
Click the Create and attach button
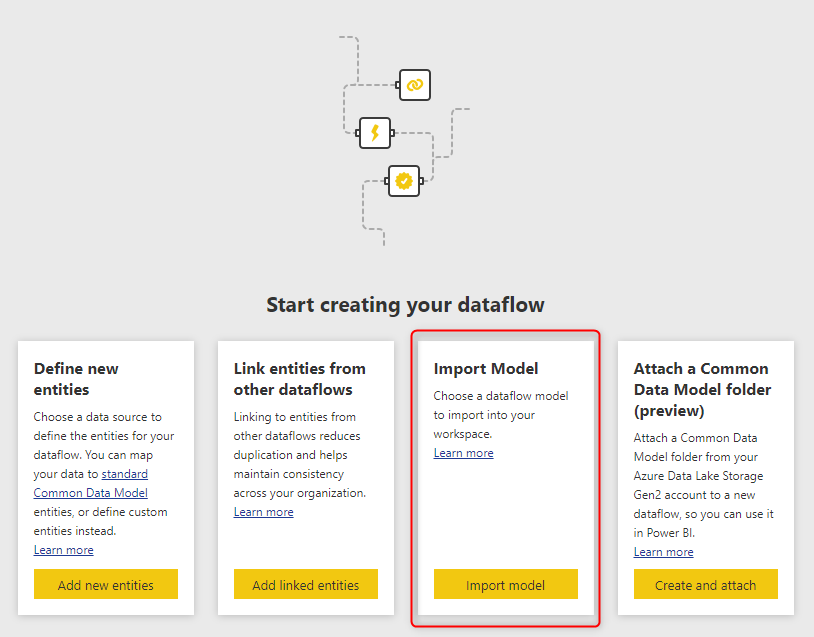coord(706,585)
